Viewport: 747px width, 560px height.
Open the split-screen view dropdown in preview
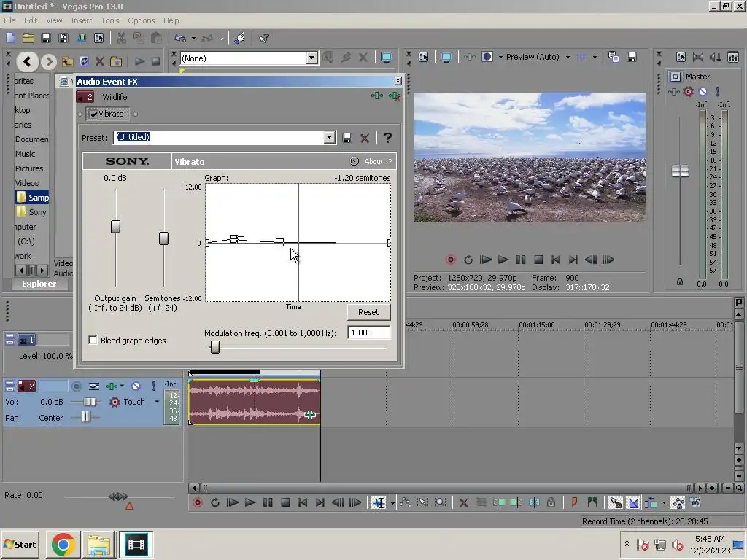(x=500, y=57)
